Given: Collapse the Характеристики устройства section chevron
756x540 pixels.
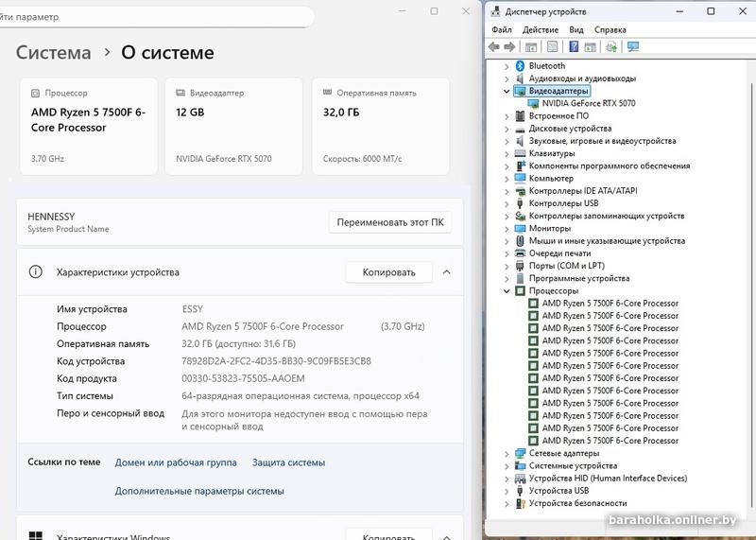Looking at the screenshot, I should 447,272.
